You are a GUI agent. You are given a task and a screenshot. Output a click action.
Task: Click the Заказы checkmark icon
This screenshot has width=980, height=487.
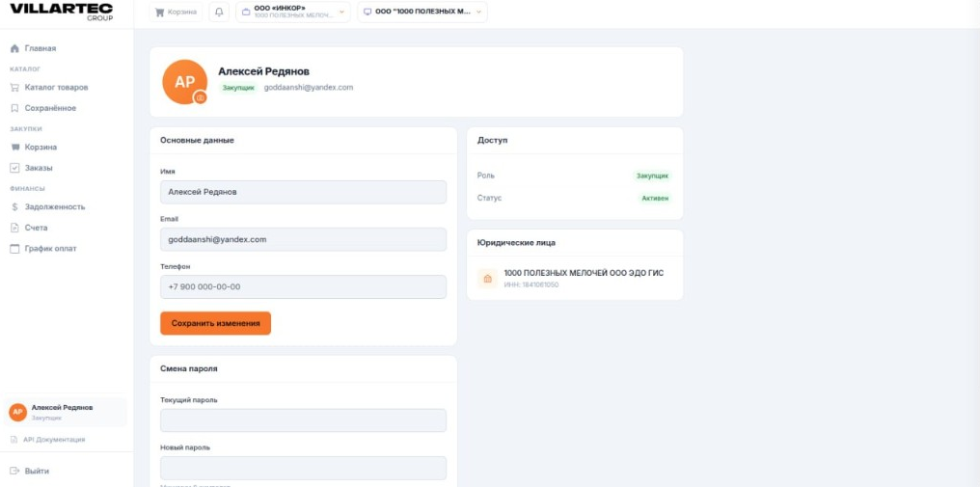tap(15, 168)
